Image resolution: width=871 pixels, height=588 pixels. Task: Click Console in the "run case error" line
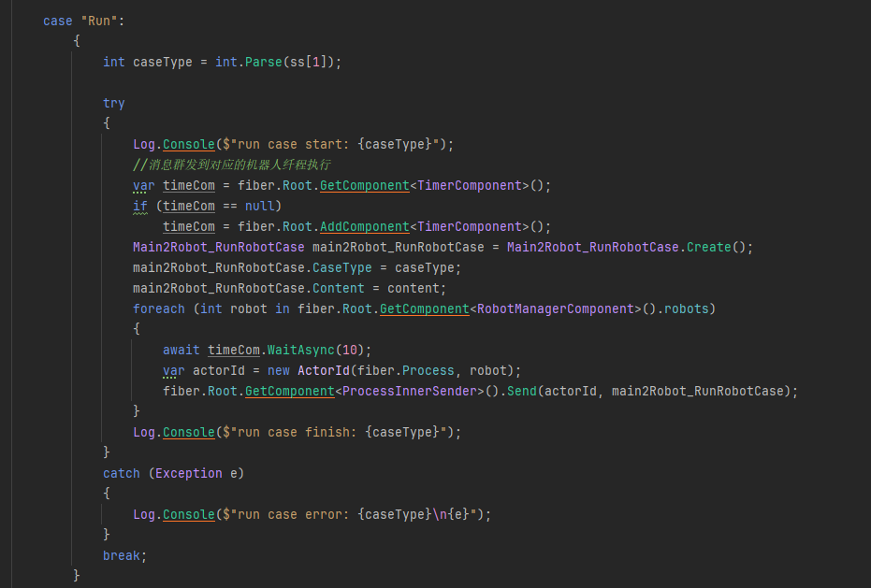pos(188,514)
